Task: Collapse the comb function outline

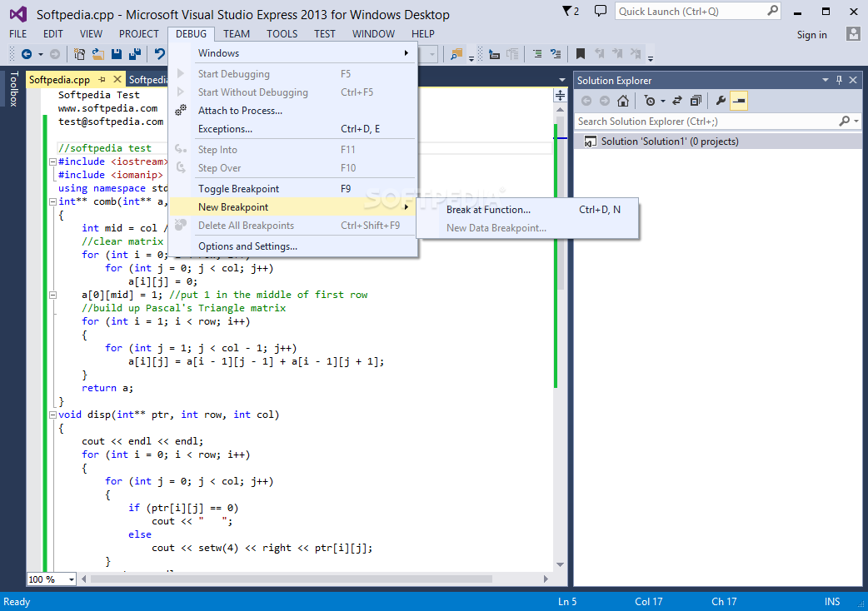Action: tap(52, 201)
